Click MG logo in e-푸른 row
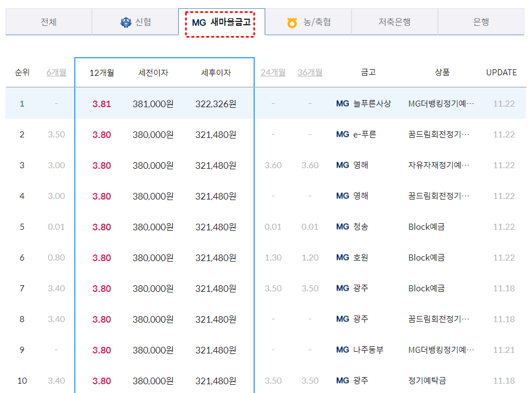 click(343, 135)
